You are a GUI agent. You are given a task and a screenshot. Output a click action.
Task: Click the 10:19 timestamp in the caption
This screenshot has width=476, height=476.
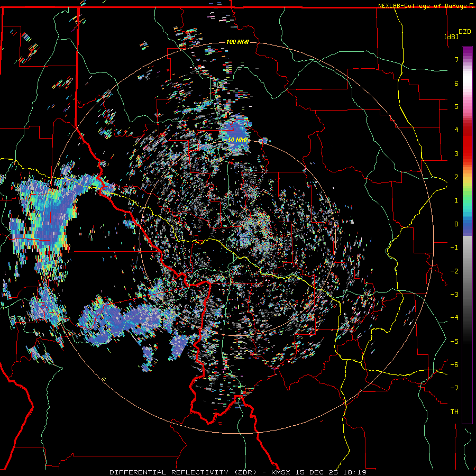click(355, 472)
